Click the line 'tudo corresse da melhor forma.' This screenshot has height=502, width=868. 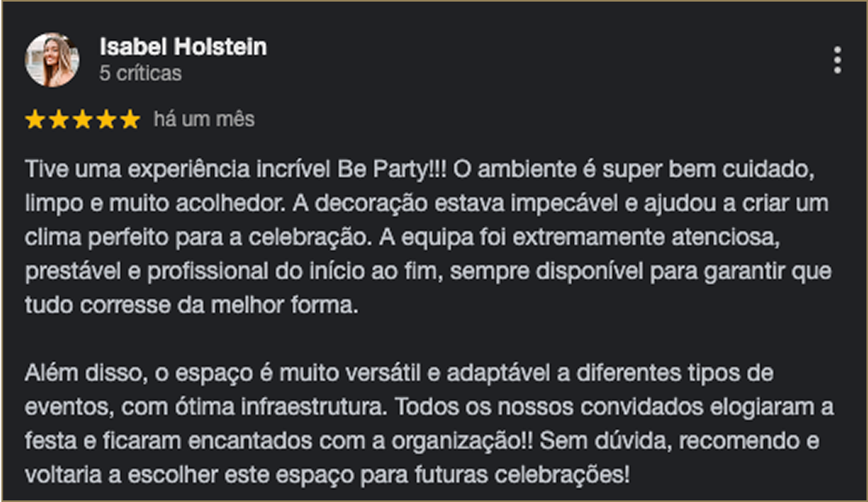[192, 306]
